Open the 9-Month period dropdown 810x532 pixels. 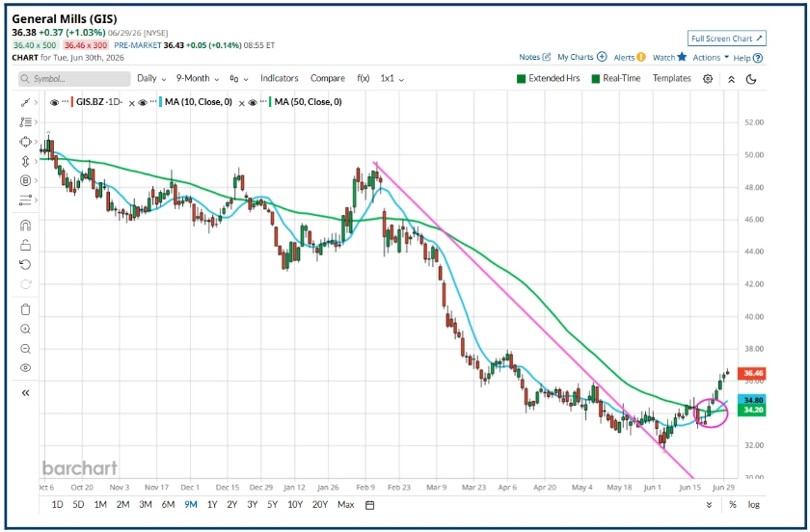pos(198,78)
